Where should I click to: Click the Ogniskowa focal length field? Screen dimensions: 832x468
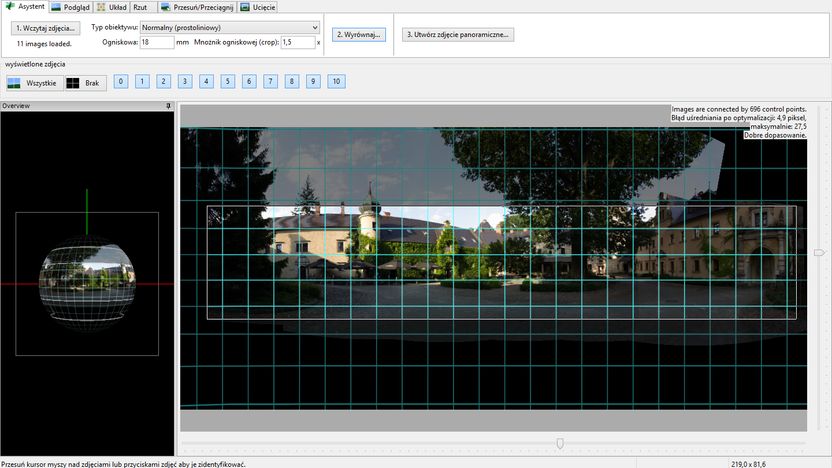pos(157,42)
